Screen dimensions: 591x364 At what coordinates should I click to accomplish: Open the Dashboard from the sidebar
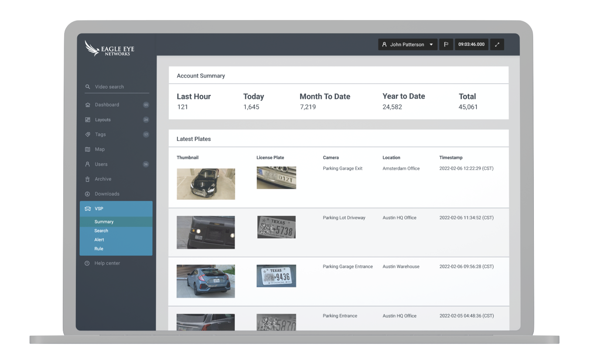pos(106,105)
